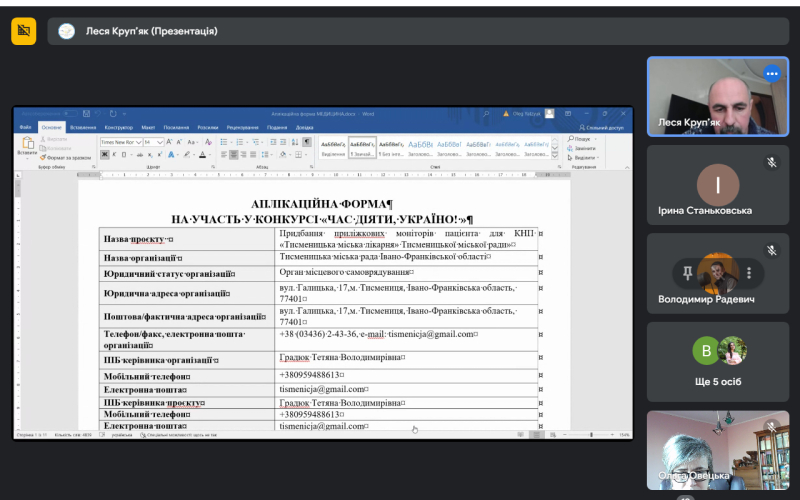800x500 pixels.
Task: Toggle the Underline formatting button
Action: [x=124, y=155]
